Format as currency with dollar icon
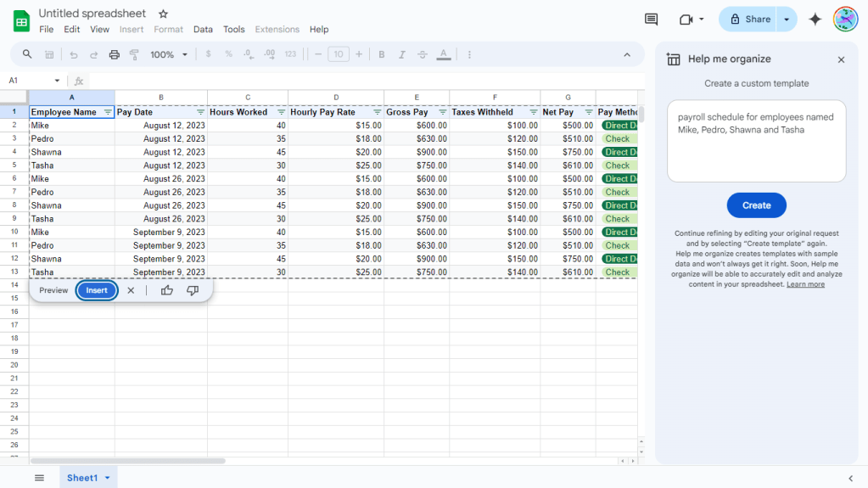The height and width of the screenshot is (488, 868). pos(208,54)
